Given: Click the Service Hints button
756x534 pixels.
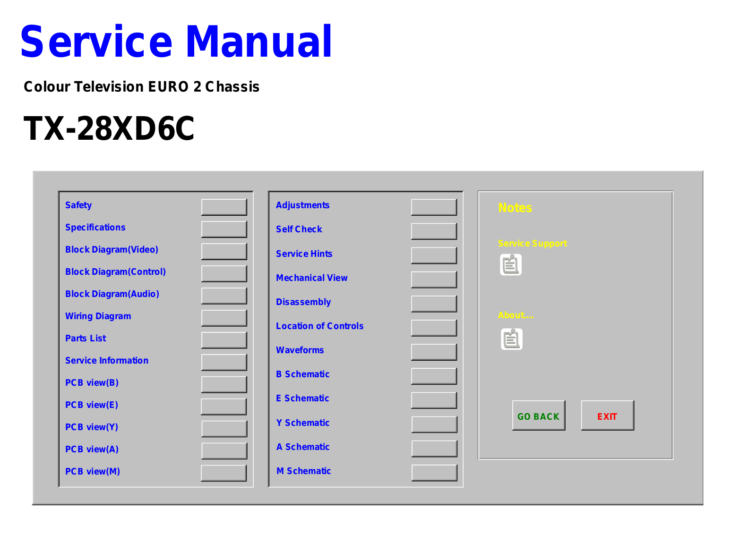Looking at the screenshot, I should coord(434,255).
